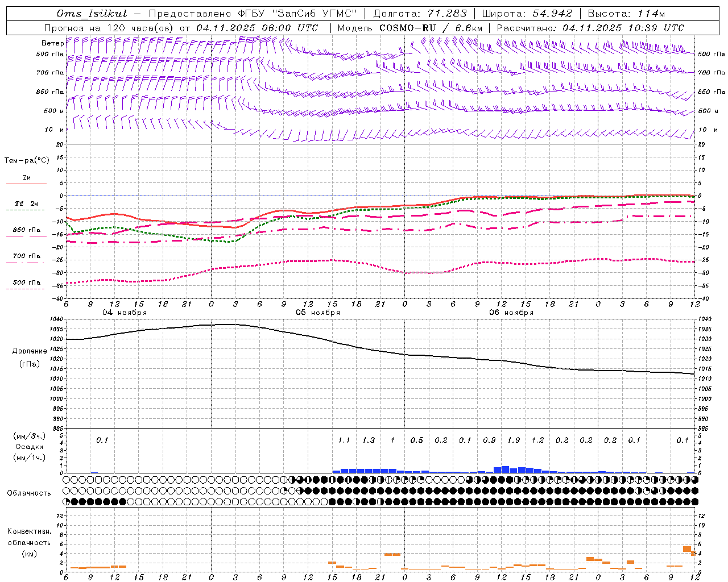Click the 1040 value on the left pressure axis
The image size is (728, 582).
(x=57, y=319)
